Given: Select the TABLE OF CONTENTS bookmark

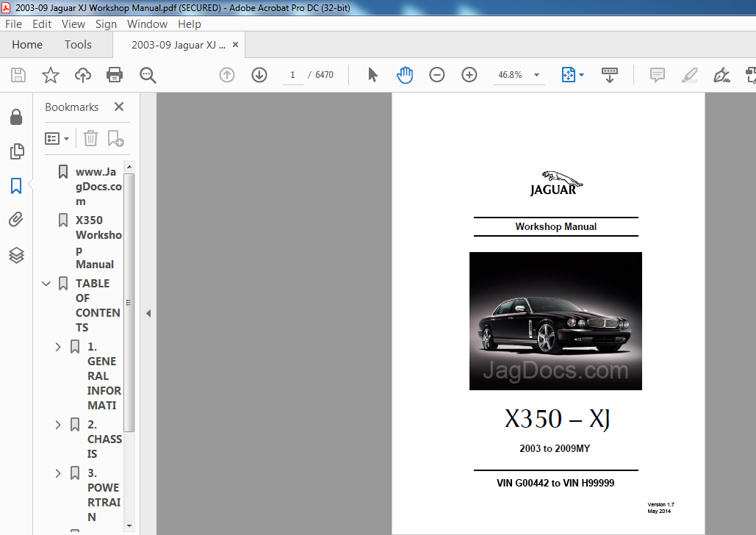Looking at the screenshot, I should (98, 306).
